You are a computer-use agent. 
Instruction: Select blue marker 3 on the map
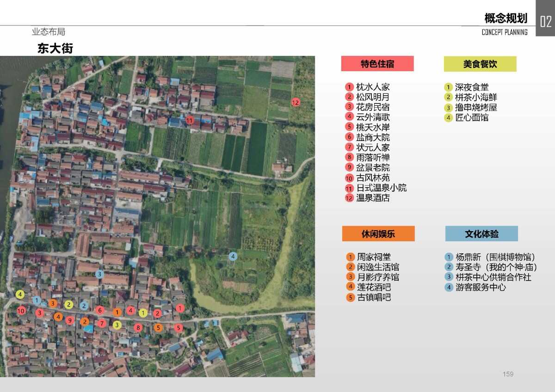(99, 274)
